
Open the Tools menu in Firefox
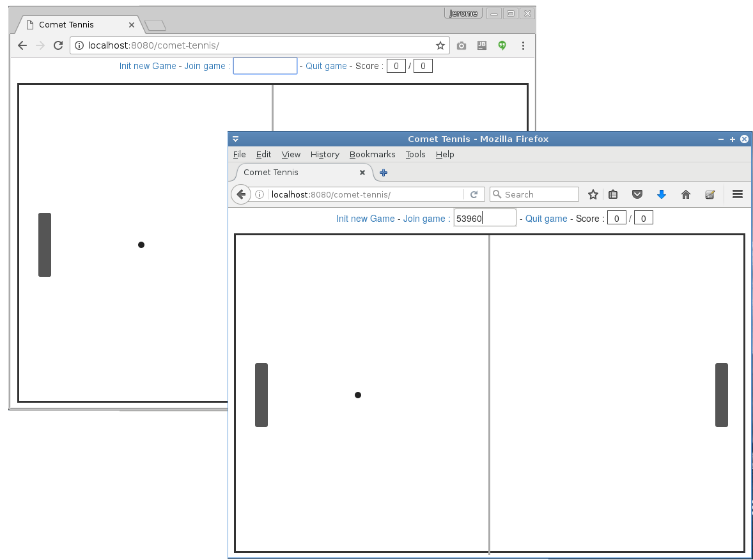click(x=415, y=154)
